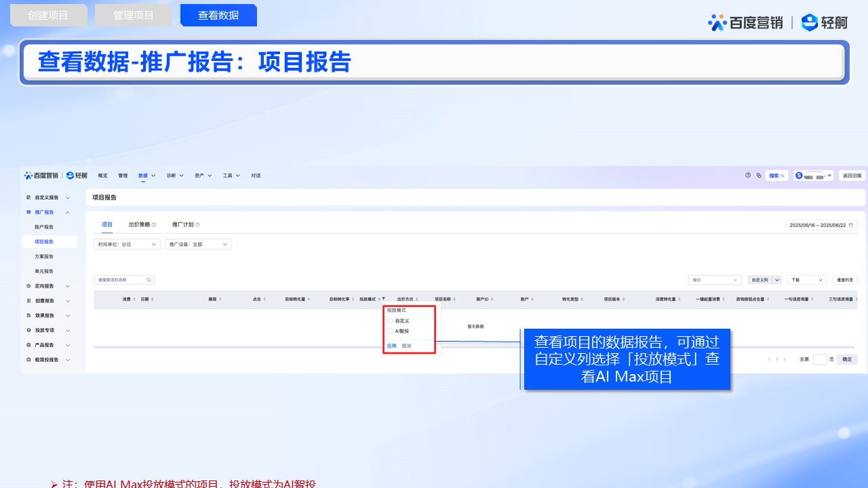This screenshot has width=868, height=488.
Task: Check the AI智投 filter checkbox
Action: click(390, 331)
